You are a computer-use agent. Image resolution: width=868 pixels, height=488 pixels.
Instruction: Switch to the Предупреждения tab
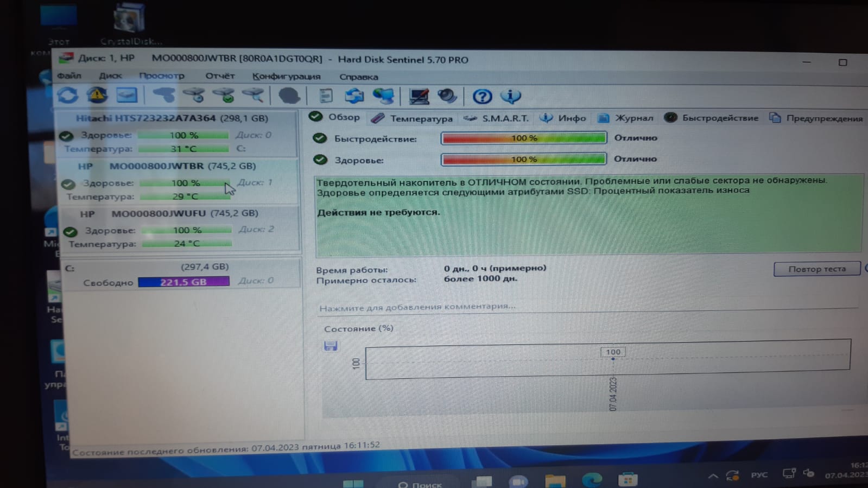(815, 118)
